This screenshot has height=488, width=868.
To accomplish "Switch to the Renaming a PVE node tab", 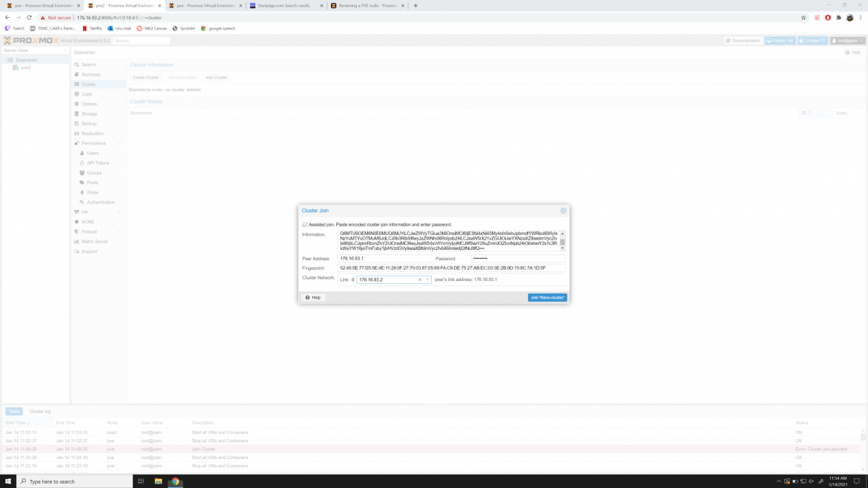I will (x=367, y=5).
